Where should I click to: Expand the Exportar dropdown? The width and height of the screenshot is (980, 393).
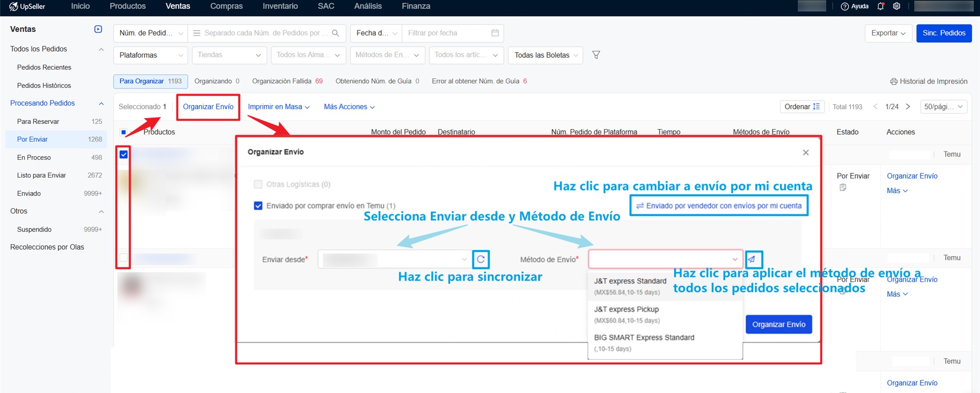pyautogui.click(x=888, y=33)
